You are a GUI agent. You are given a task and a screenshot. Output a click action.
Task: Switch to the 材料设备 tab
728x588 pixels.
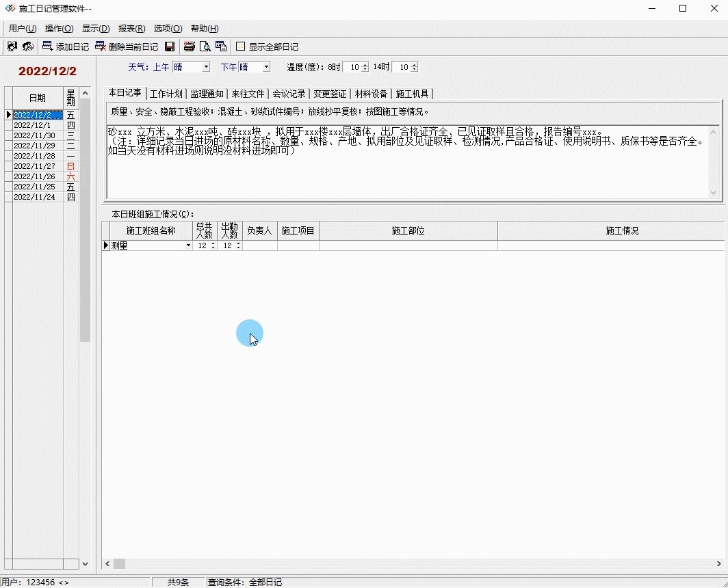click(x=371, y=94)
